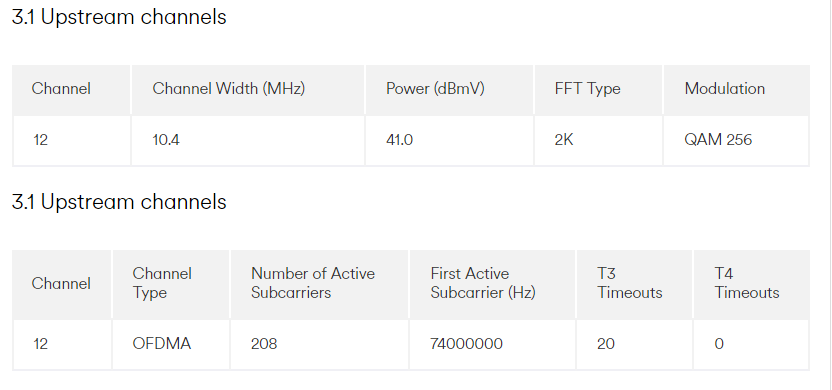Select the T3 timeouts value 20
This screenshot has height=390, width=832.
[x=606, y=344]
